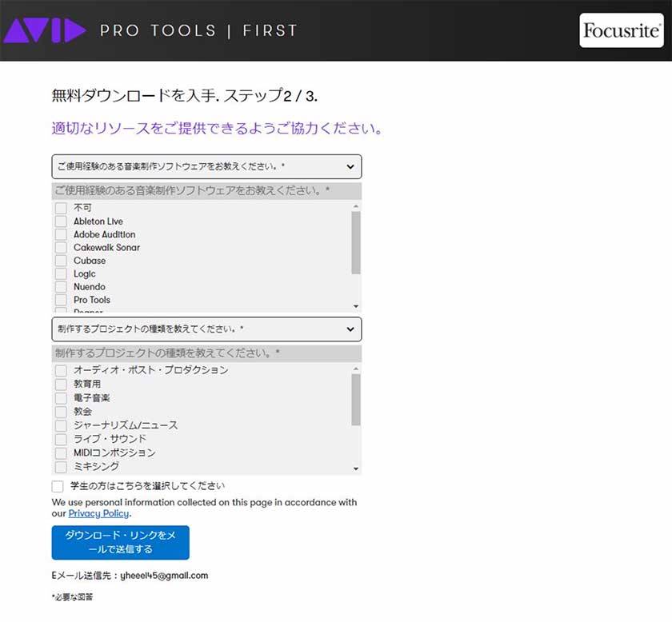672x622 pixels.
Task: Open the music software experience dropdown
Action: (206, 166)
